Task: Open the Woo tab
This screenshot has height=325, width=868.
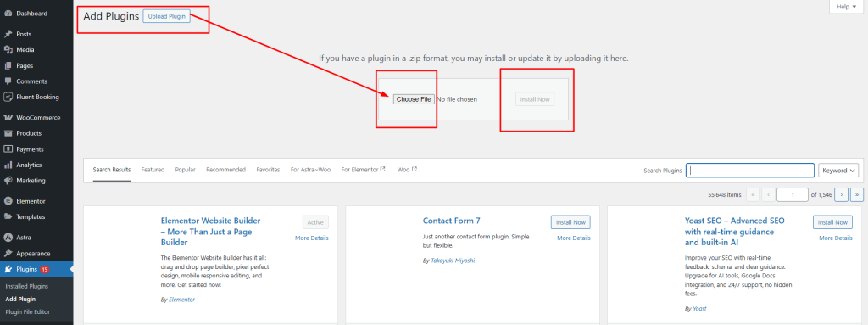Action: [407, 170]
